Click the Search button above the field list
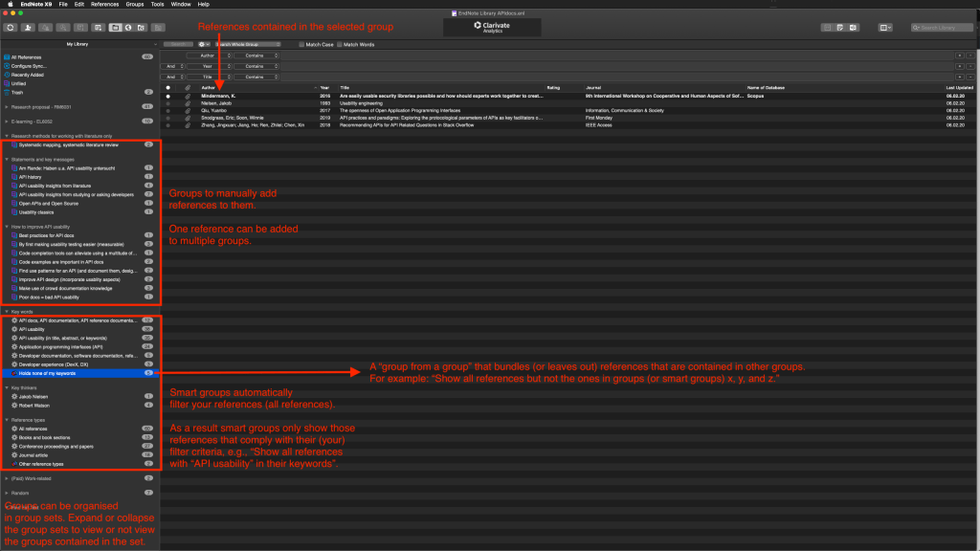Screen dimensions: 980x551 [179, 44]
